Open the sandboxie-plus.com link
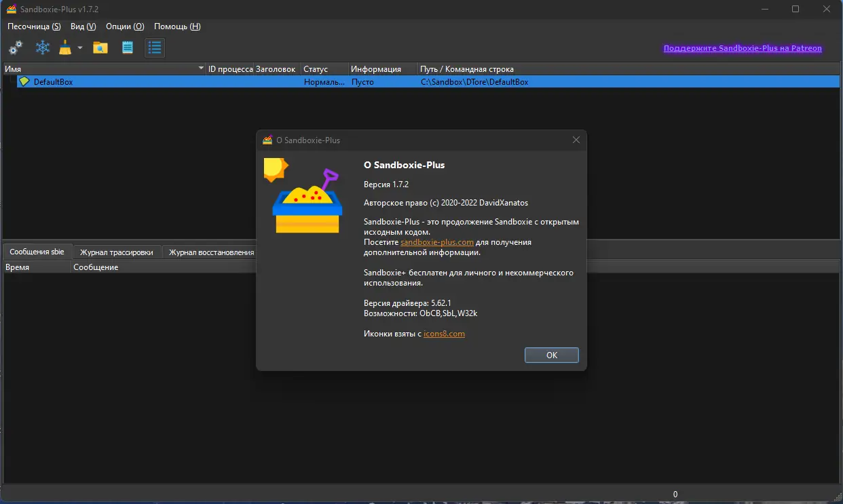The width and height of the screenshot is (843, 504). click(437, 242)
